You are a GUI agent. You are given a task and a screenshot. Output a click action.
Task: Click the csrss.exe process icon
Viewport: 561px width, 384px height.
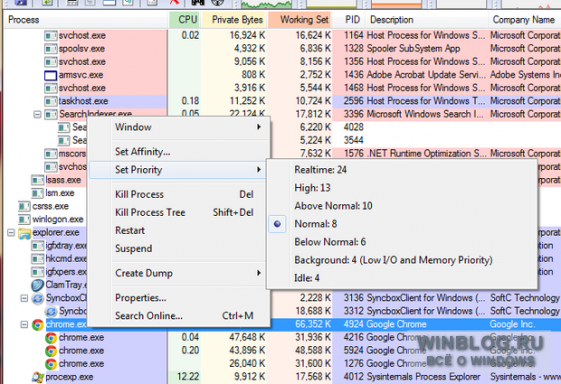[x=24, y=206]
